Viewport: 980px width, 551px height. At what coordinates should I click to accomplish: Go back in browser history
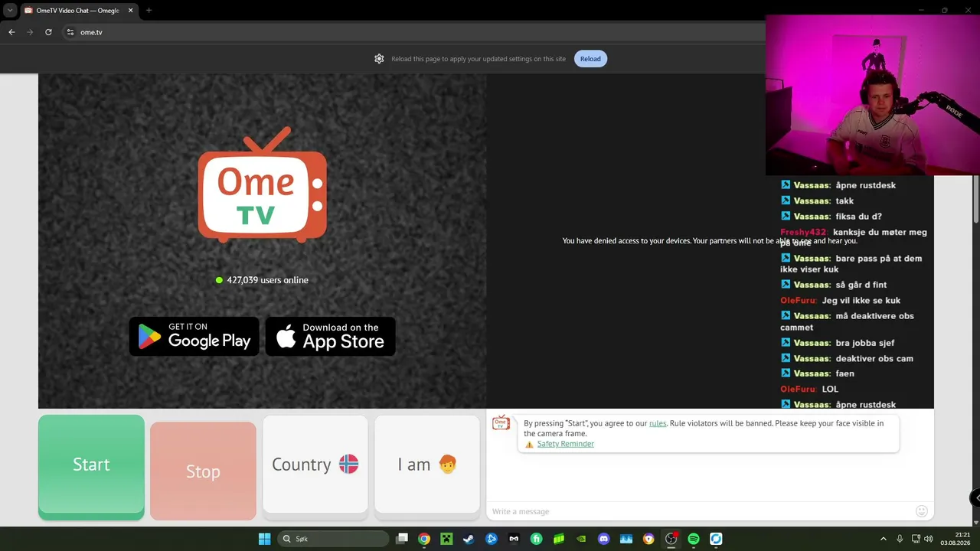coord(11,32)
